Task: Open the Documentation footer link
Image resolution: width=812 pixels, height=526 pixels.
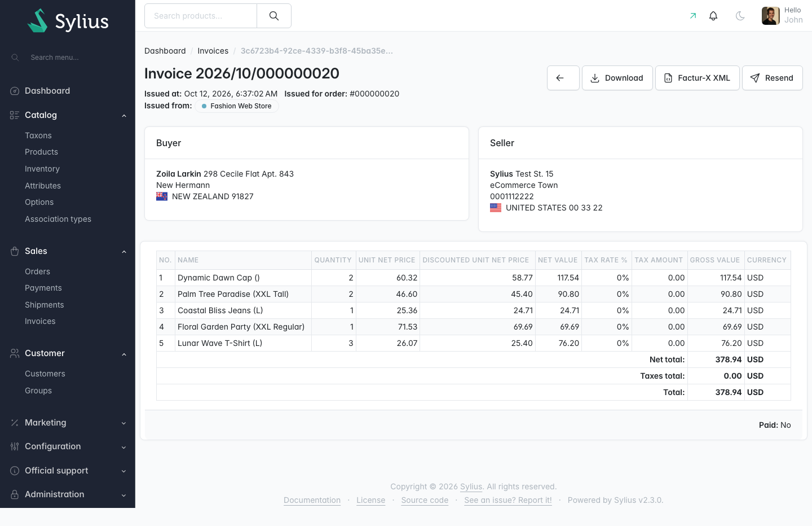Action: pyautogui.click(x=312, y=500)
